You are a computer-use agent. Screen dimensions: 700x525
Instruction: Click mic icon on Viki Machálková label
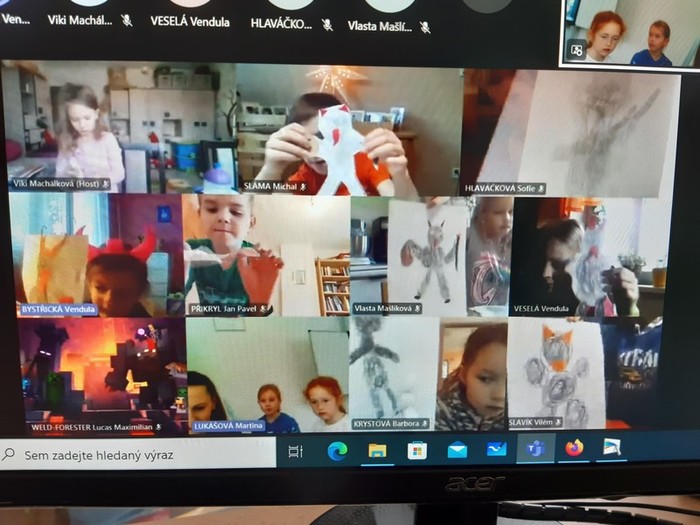(105, 183)
